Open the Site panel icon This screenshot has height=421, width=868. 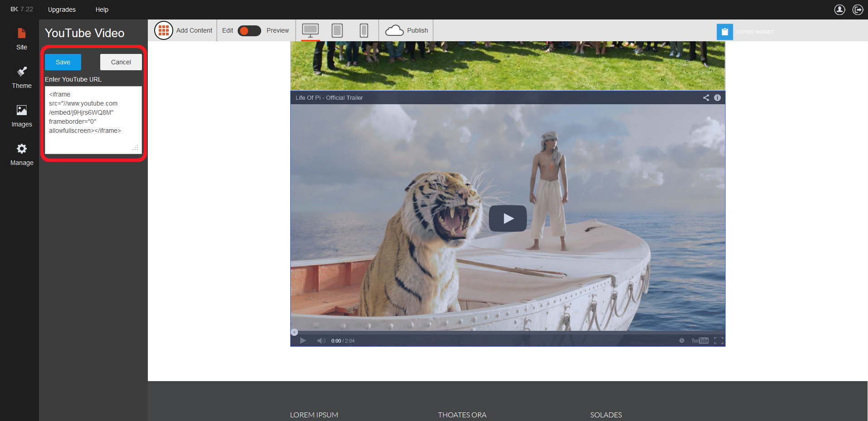click(x=21, y=33)
